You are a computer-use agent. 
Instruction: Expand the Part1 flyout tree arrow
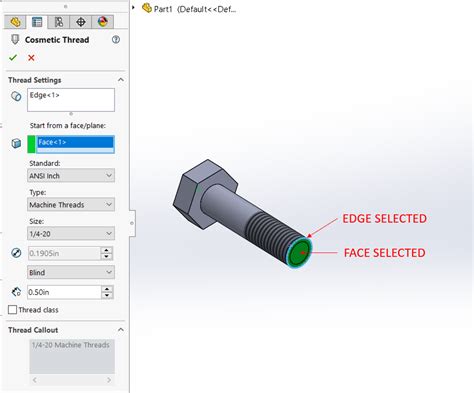pos(133,7)
